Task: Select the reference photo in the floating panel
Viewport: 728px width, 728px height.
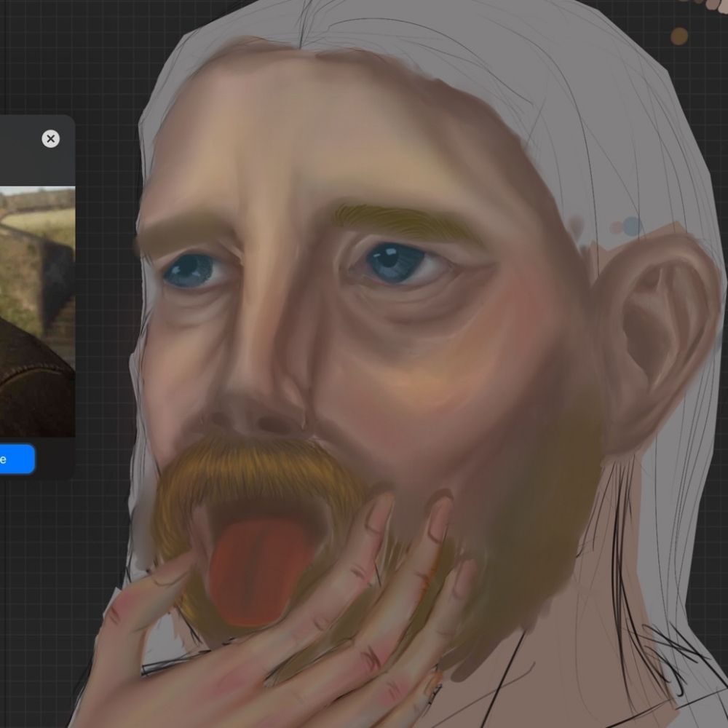Action: [x=37, y=312]
